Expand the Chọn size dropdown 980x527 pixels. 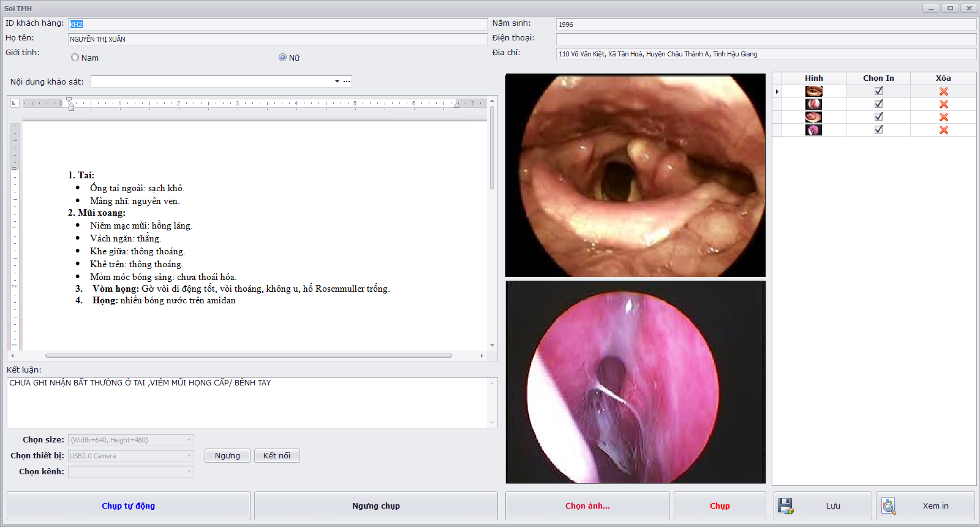(189, 440)
